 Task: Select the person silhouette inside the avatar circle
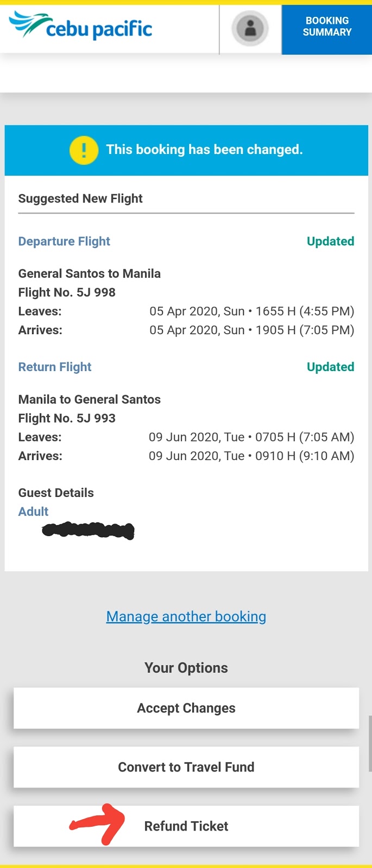click(x=250, y=29)
